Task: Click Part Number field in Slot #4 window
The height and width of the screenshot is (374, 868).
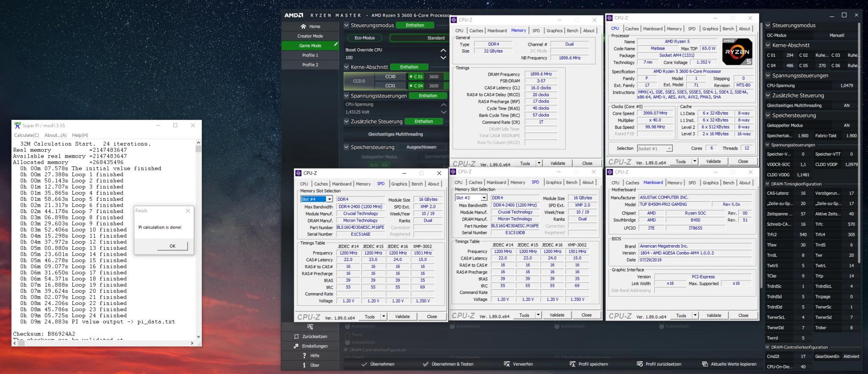Action: point(360,227)
